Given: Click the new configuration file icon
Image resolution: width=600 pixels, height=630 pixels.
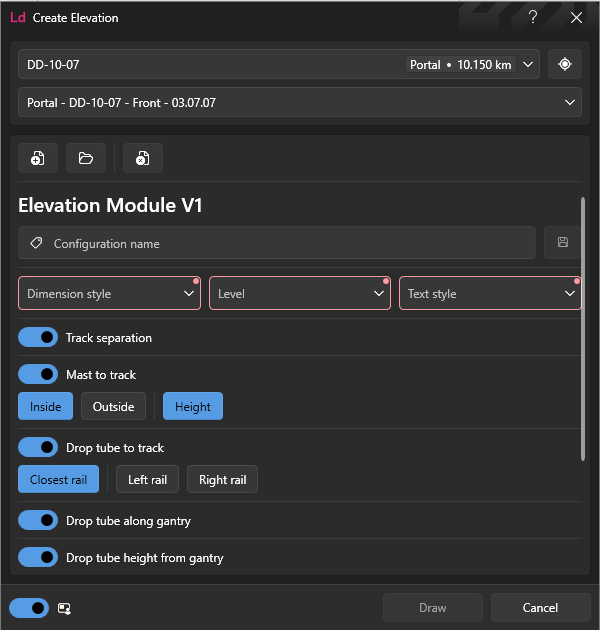Looking at the screenshot, I should 38,158.
